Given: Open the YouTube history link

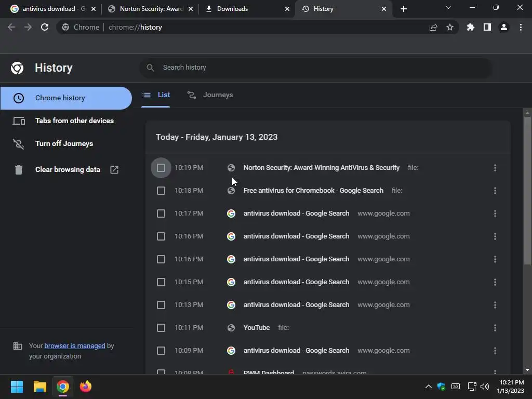Looking at the screenshot, I should 257,328.
